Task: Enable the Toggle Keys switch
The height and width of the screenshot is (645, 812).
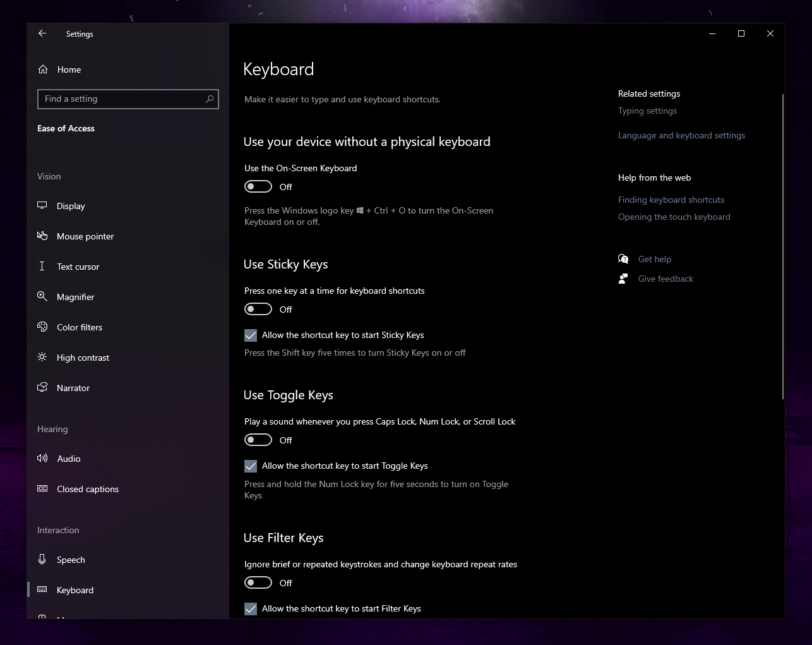Action: coord(258,440)
